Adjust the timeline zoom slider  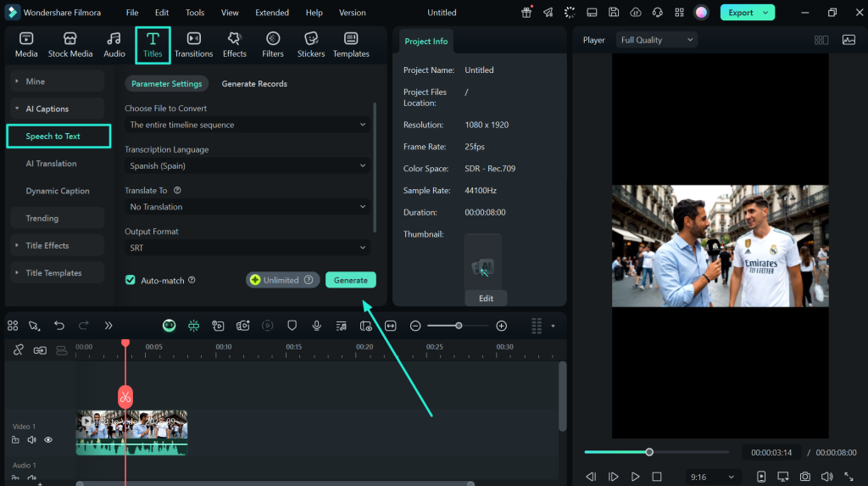[459, 326]
